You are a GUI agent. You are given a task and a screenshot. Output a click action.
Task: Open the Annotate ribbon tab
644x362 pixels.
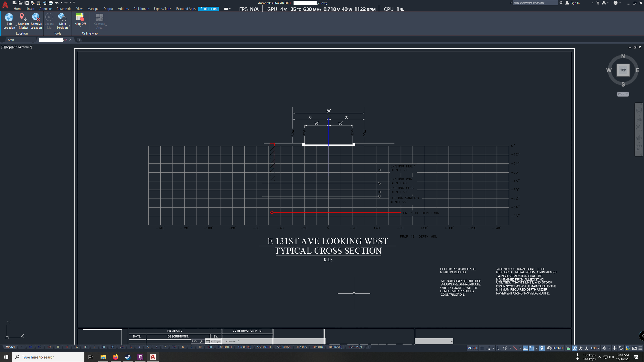46,9
